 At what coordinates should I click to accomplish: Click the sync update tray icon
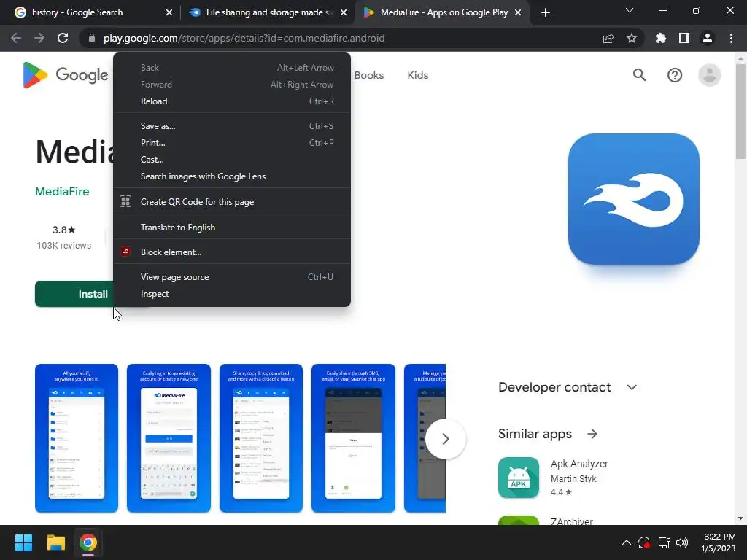pos(644,542)
